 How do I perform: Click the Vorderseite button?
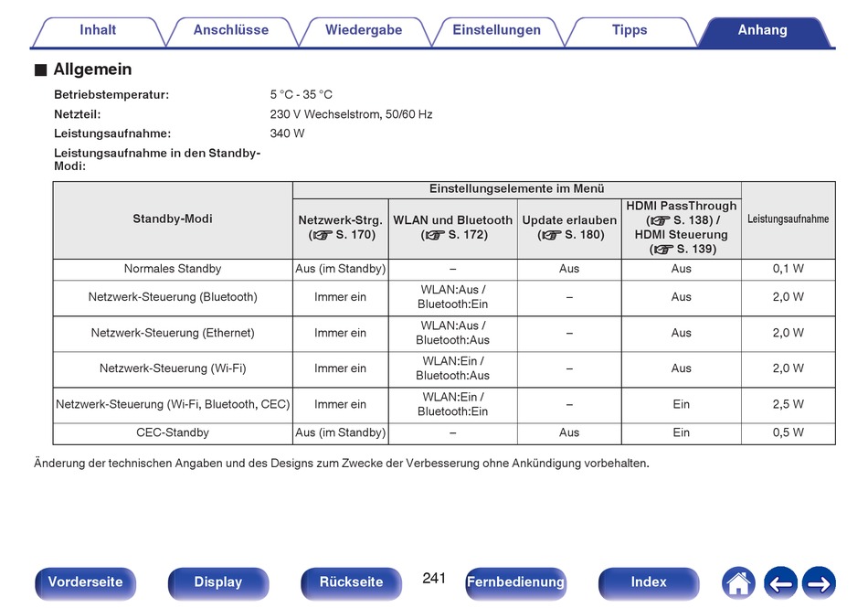[85, 583]
